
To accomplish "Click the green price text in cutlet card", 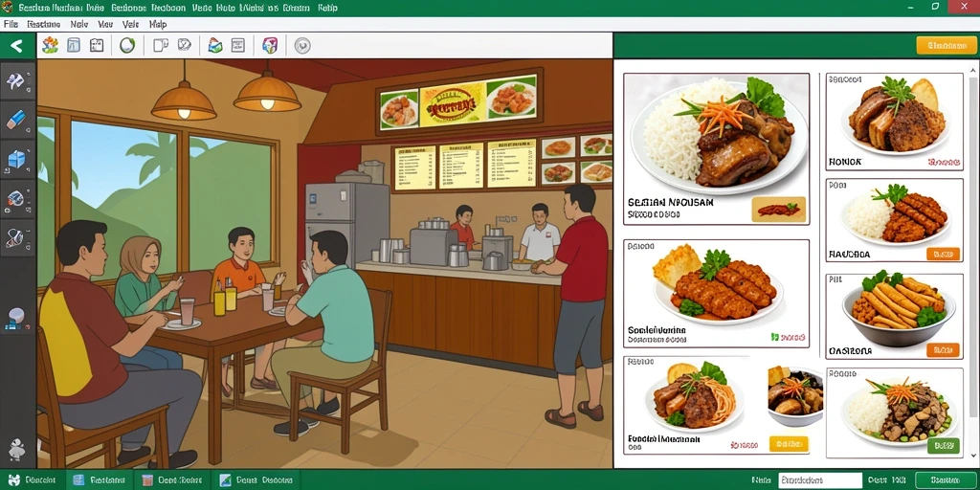I will (x=789, y=338).
